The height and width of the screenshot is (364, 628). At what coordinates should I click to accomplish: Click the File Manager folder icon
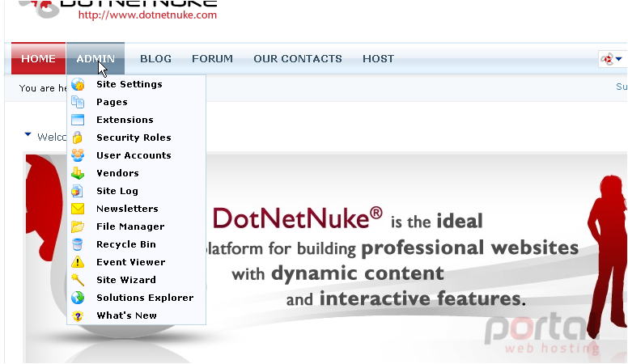[x=78, y=226]
